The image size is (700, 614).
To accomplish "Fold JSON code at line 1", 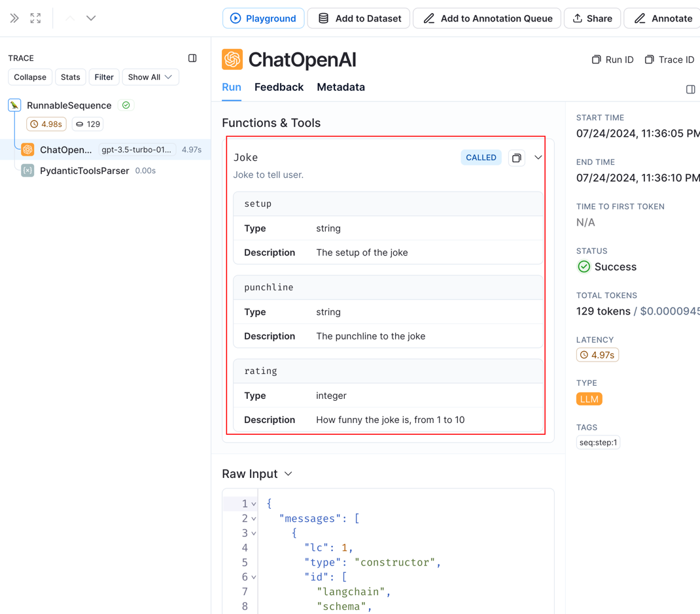I will [254, 504].
